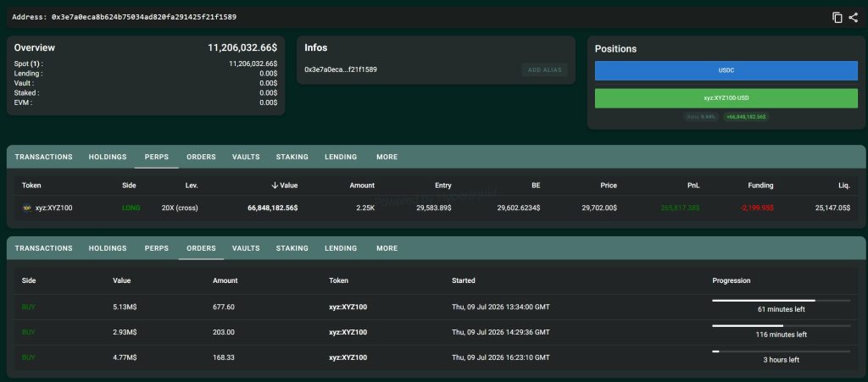Sort perps table by Token column header

click(31, 185)
